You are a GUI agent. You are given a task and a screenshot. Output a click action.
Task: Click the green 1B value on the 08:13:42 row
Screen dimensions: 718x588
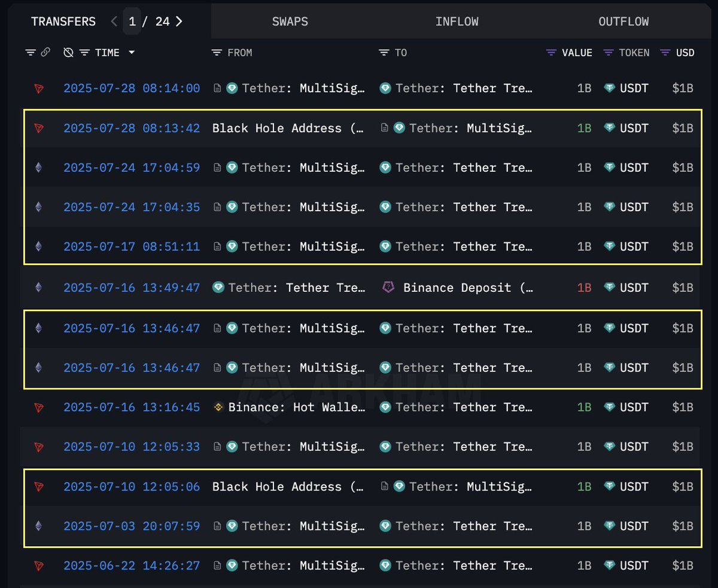(x=584, y=128)
